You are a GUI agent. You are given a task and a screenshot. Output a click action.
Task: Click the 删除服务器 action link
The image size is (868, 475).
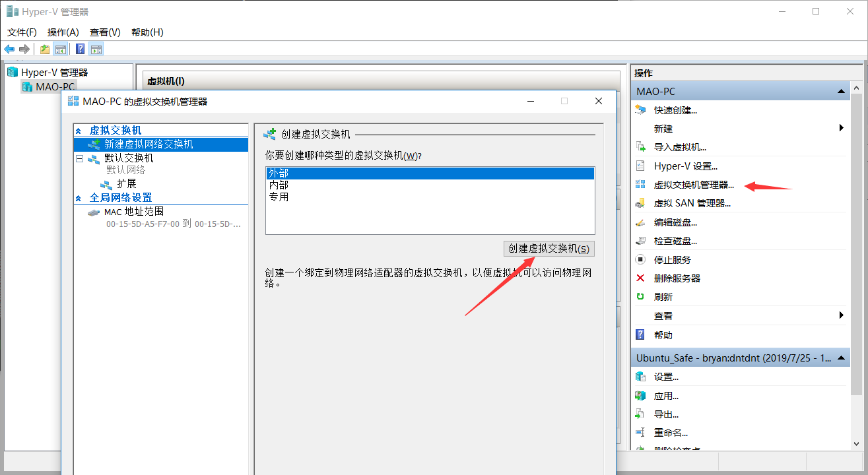click(x=677, y=278)
